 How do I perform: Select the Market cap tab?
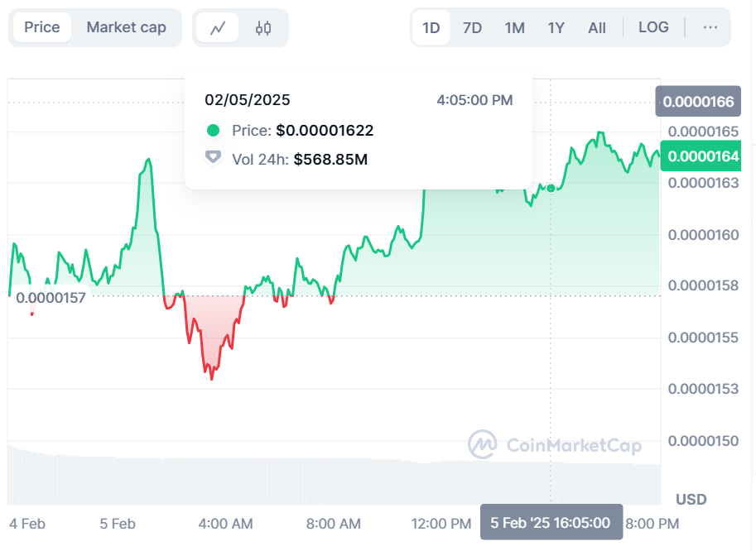pyautogui.click(x=126, y=27)
